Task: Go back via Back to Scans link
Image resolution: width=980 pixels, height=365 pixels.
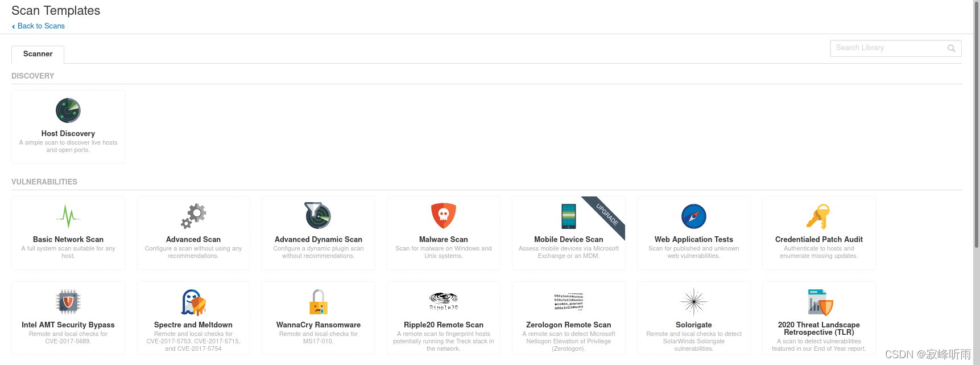Action: [x=41, y=26]
